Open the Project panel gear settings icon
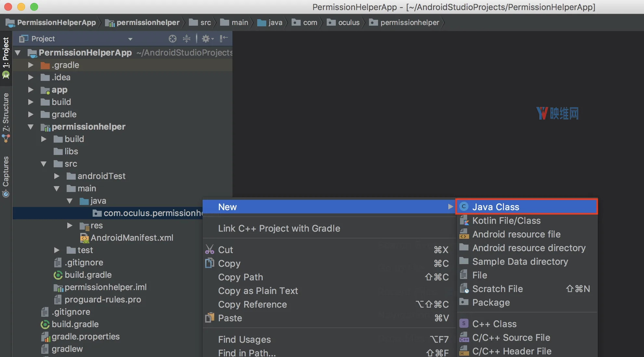Viewport: 644px width, 357px height. click(207, 39)
